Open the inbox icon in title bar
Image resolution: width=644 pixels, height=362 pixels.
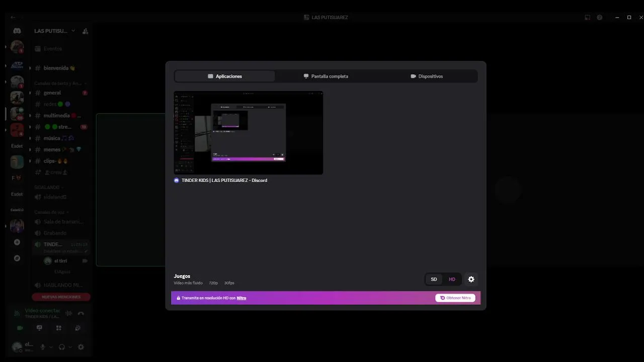587,18
